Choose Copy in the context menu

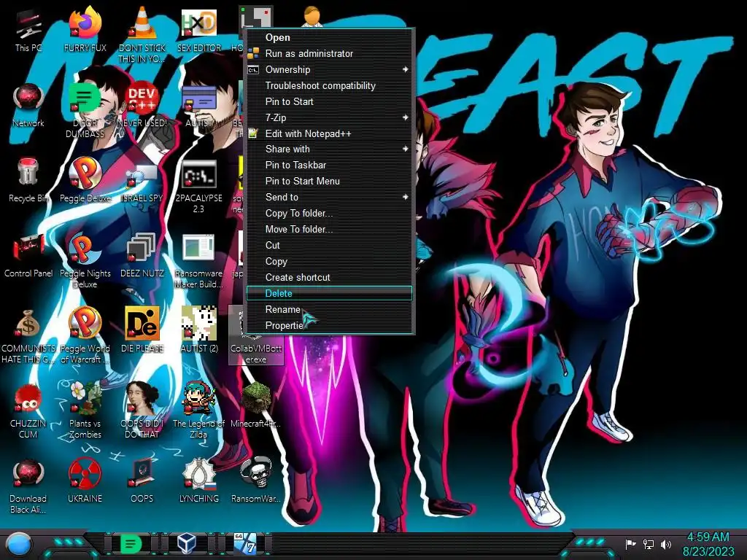tap(329, 262)
